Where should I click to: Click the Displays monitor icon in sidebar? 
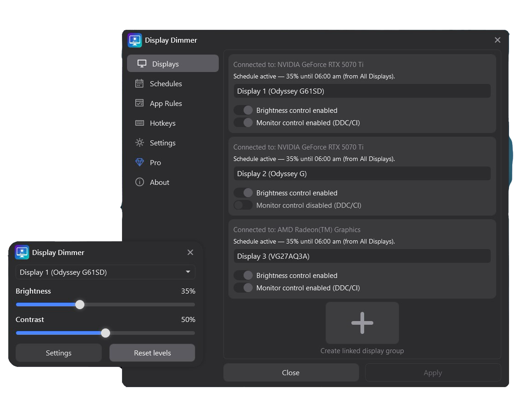142,64
